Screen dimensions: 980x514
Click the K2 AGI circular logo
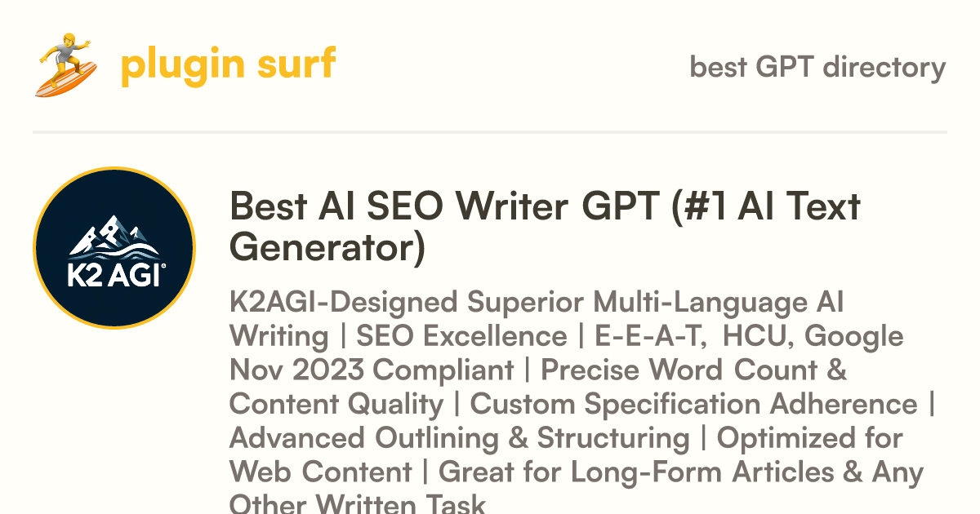tap(114, 247)
